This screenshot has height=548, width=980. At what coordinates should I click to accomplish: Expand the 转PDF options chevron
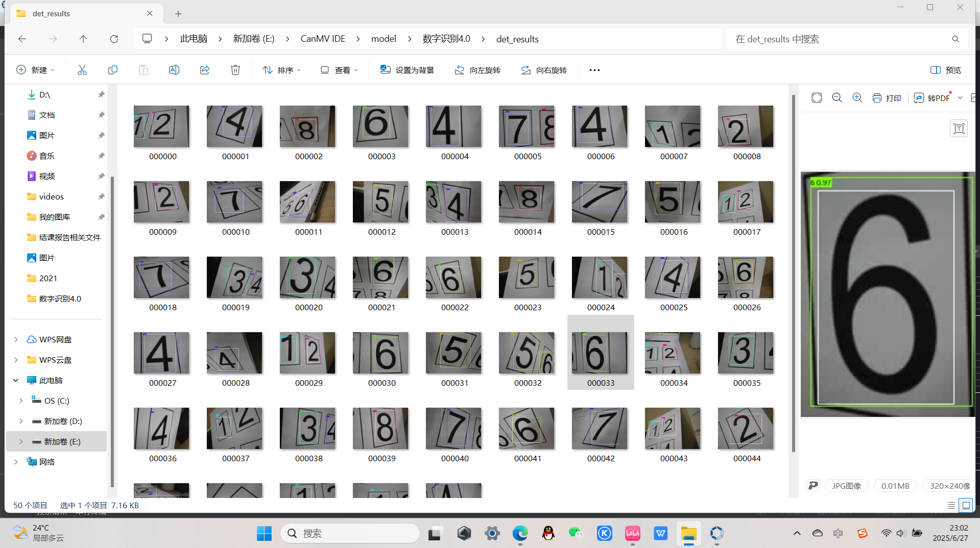pos(961,97)
